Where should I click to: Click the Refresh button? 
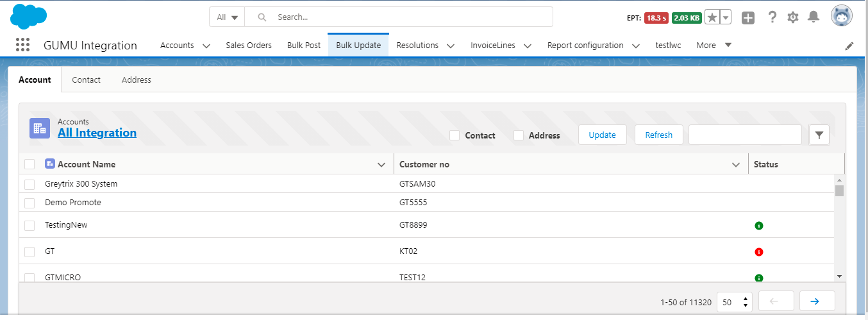(x=659, y=135)
